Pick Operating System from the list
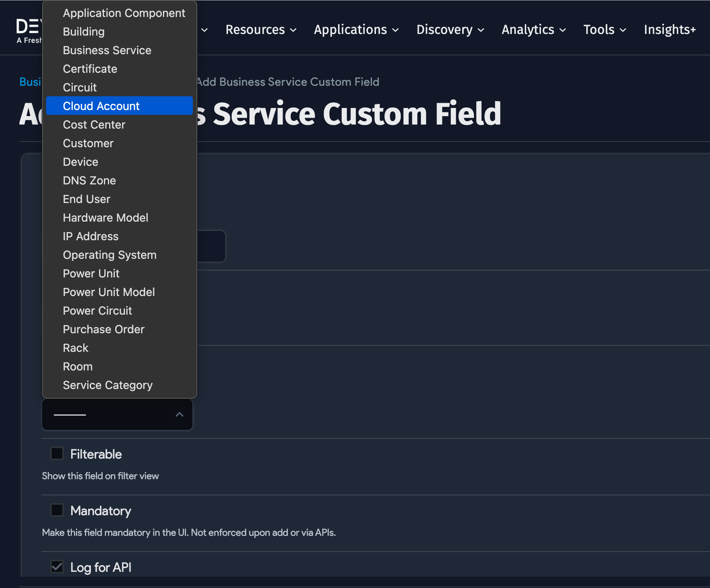 [110, 254]
